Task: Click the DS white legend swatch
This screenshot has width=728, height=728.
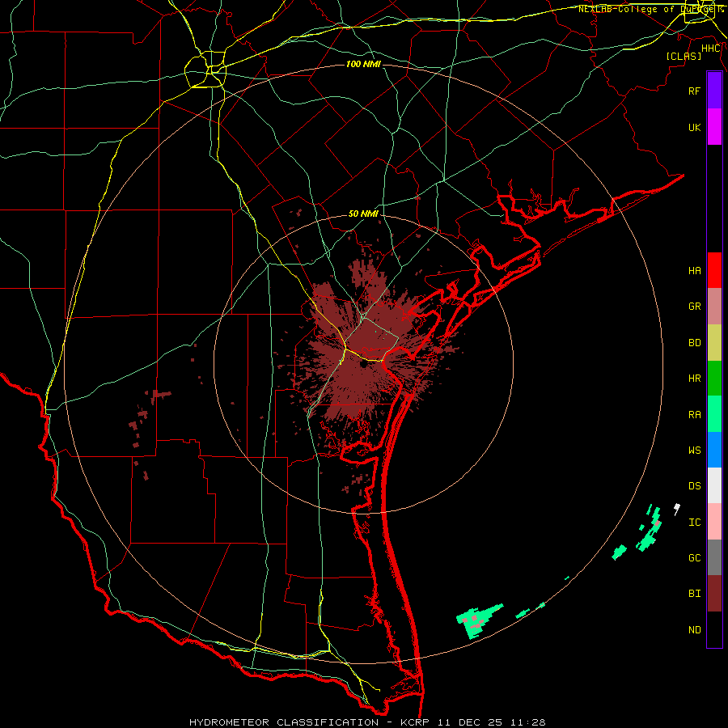Action: tap(714, 485)
